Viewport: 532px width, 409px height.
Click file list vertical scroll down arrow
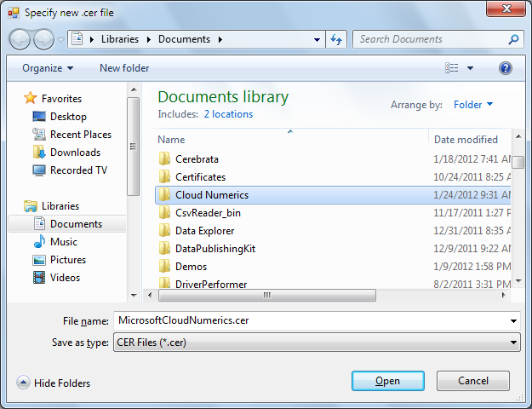[x=518, y=281]
